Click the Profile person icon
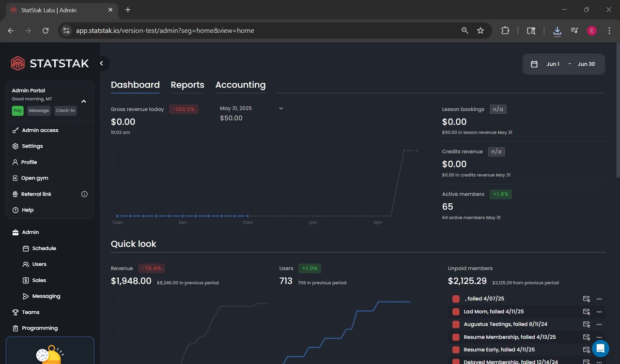Screen dimensions: 620x364 click(x=15, y=162)
